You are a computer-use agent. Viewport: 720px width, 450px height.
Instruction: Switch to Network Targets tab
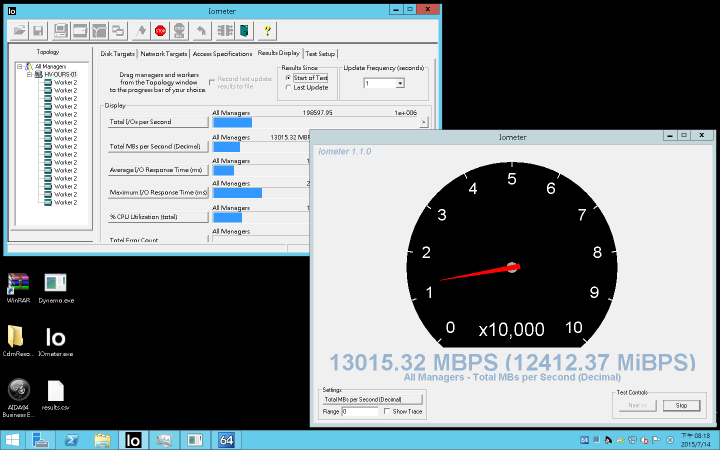click(164, 54)
